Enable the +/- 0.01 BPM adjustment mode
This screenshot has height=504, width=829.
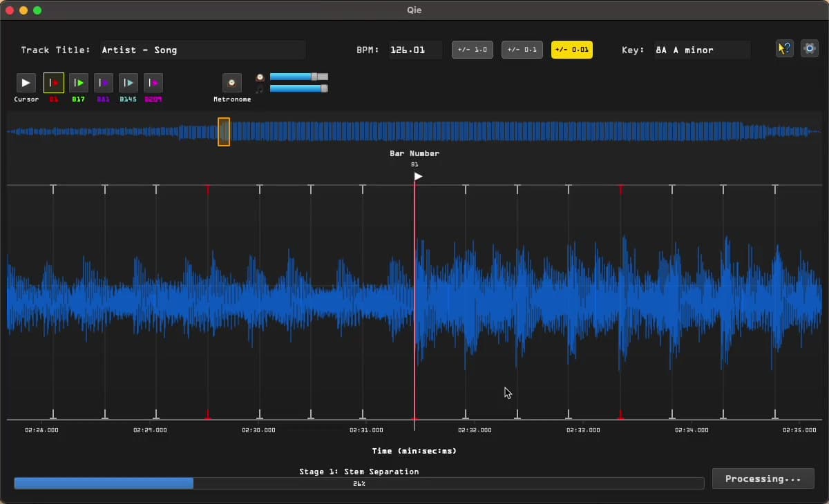click(571, 50)
